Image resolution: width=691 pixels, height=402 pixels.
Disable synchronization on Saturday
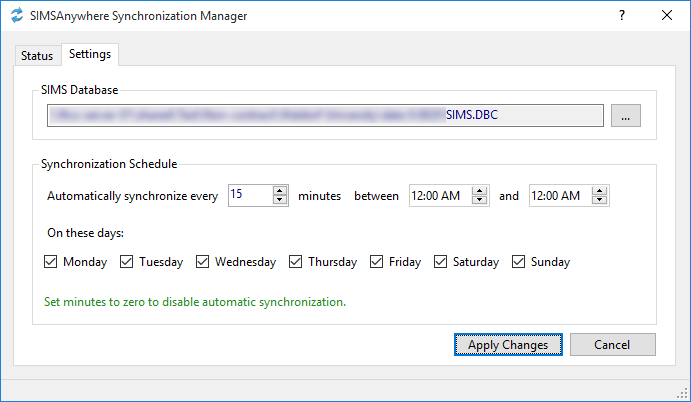(440, 262)
